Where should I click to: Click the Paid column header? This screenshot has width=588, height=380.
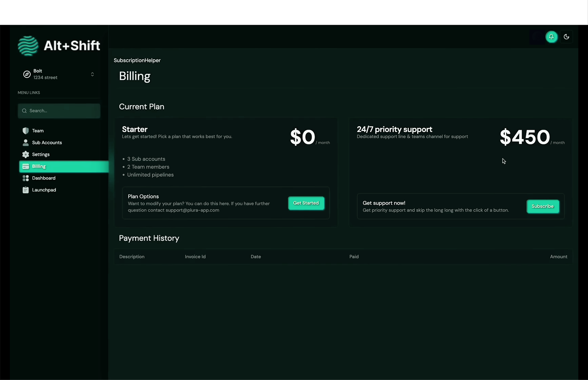[354, 257]
